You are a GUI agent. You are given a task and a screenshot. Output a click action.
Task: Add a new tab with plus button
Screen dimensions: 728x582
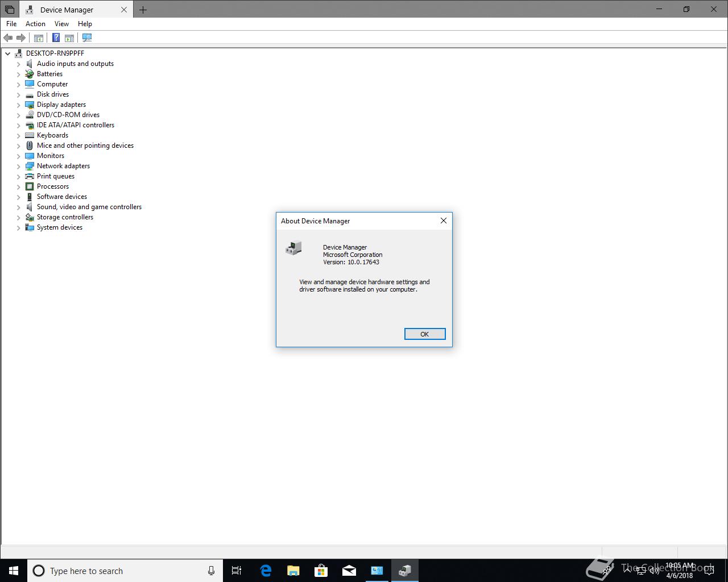(x=143, y=10)
